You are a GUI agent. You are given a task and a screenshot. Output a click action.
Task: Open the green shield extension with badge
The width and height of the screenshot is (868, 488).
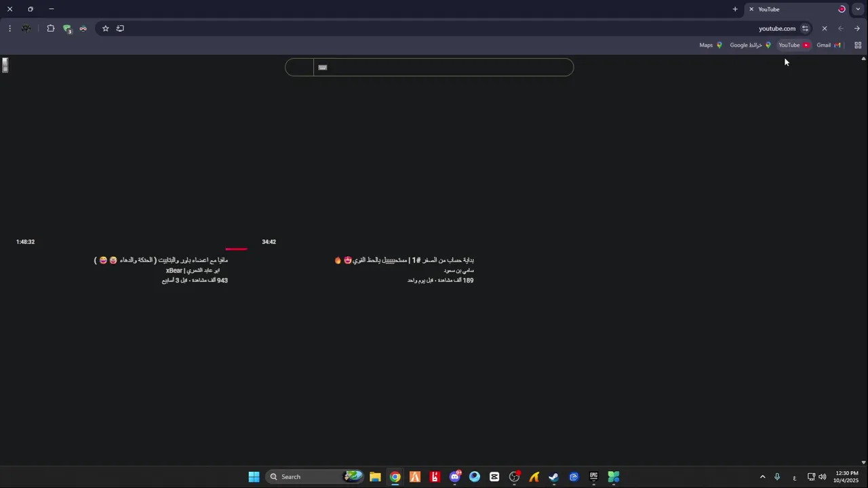67,28
